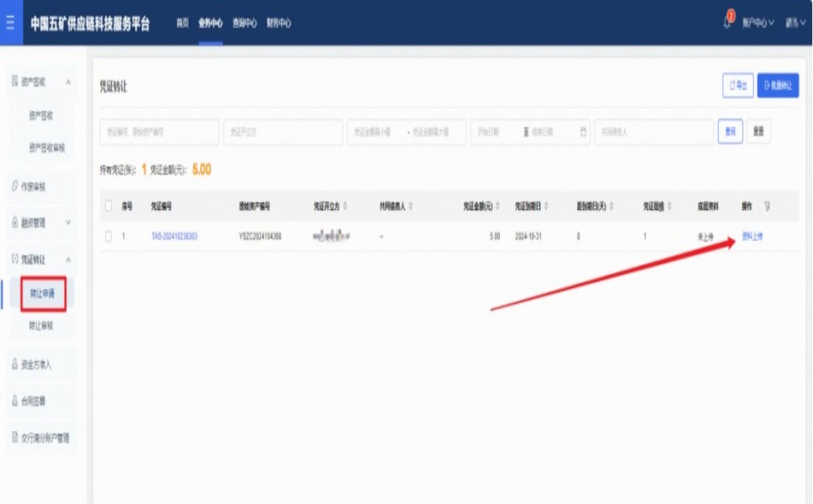Click the 资料上传 link in row 1
Screen dimensions: 813x504
[753, 237]
